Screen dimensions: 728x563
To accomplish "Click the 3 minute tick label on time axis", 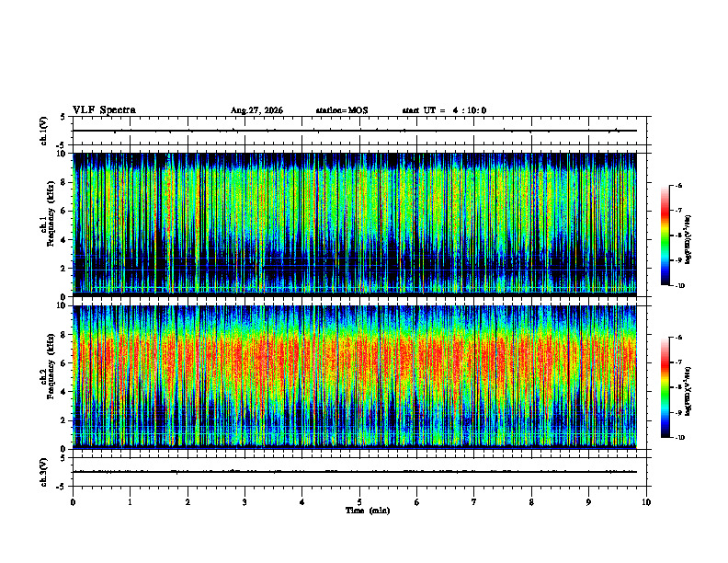I will [x=245, y=502].
